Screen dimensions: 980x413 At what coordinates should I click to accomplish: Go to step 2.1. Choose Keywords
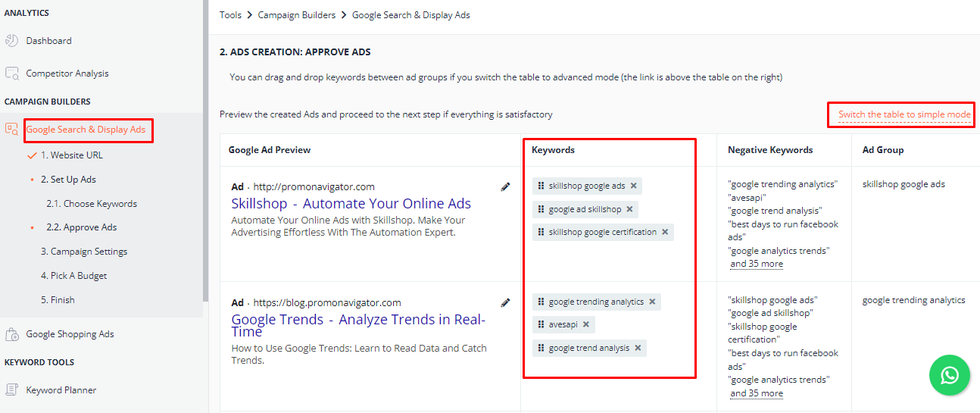92,204
